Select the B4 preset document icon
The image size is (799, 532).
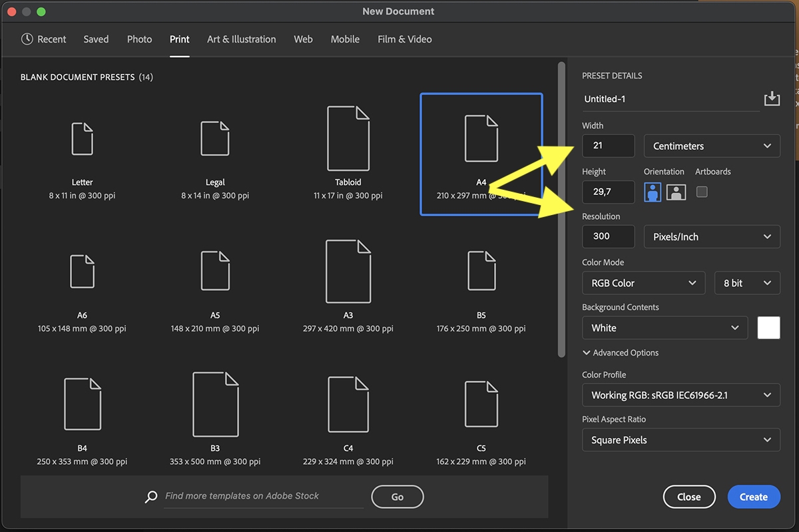pos(82,403)
